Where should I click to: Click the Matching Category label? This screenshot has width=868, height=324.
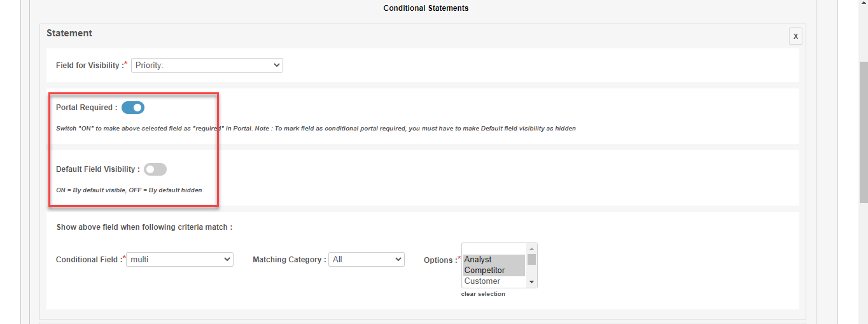pos(289,260)
